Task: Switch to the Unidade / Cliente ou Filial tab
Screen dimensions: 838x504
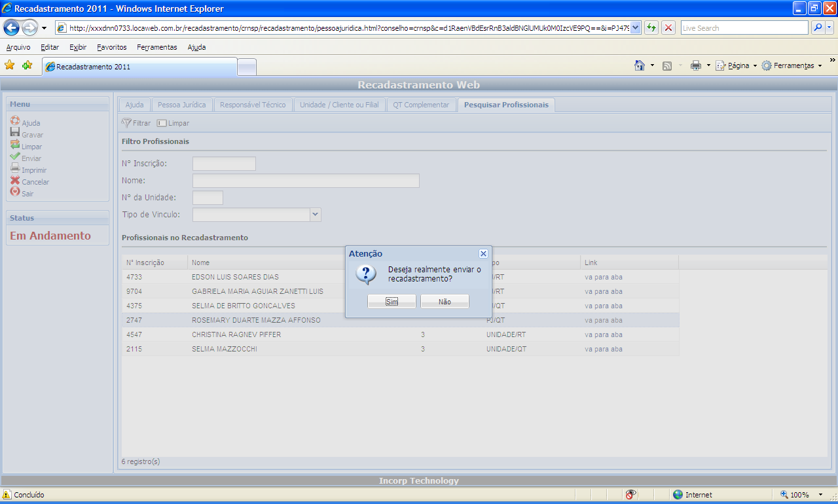Action: [339, 105]
